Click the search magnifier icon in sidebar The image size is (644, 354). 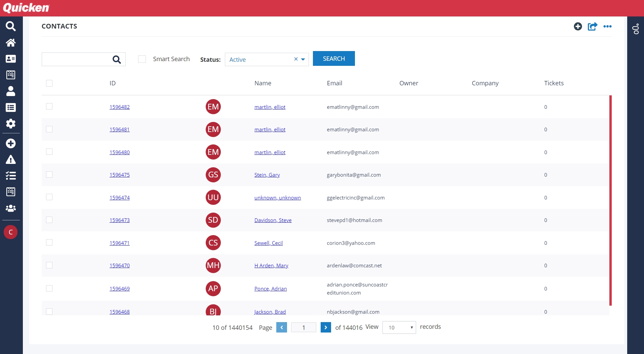[11, 26]
